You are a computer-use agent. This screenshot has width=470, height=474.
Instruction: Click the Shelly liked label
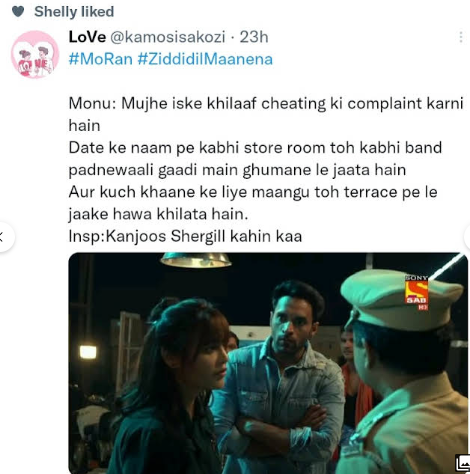74,12
